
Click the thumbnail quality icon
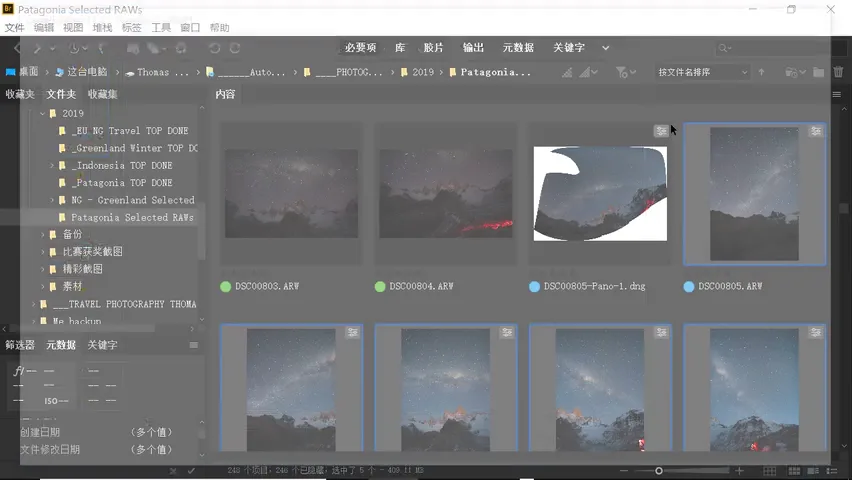tap(567, 72)
